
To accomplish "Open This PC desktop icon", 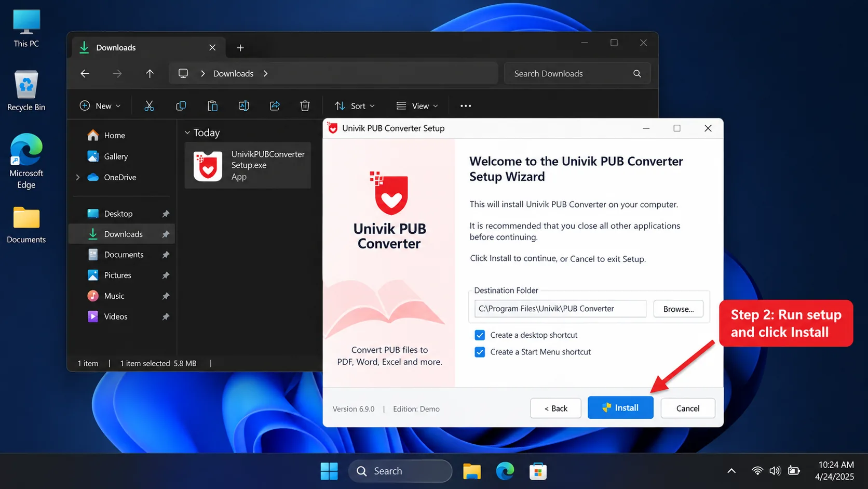I will tap(26, 29).
